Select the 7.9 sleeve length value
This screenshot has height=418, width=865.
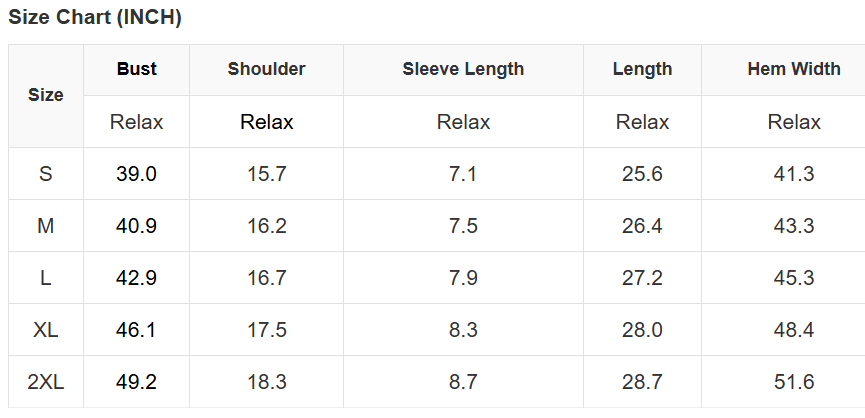tap(463, 278)
